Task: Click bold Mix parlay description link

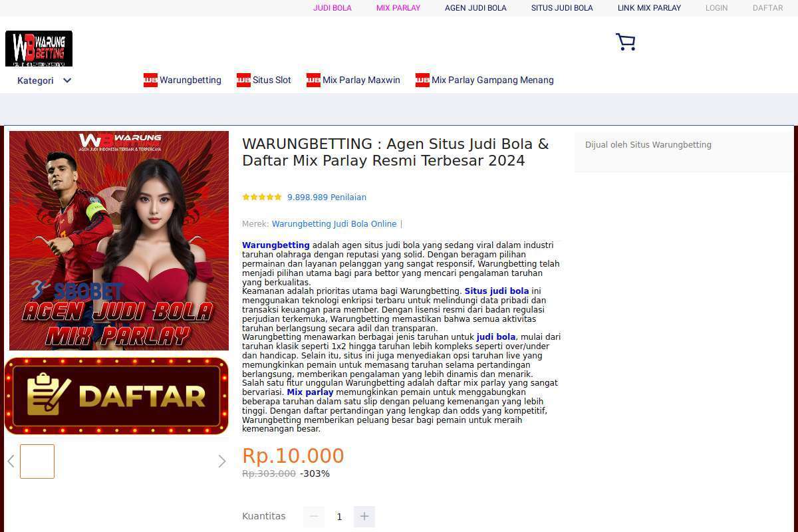Action: pyautogui.click(x=310, y=392)
